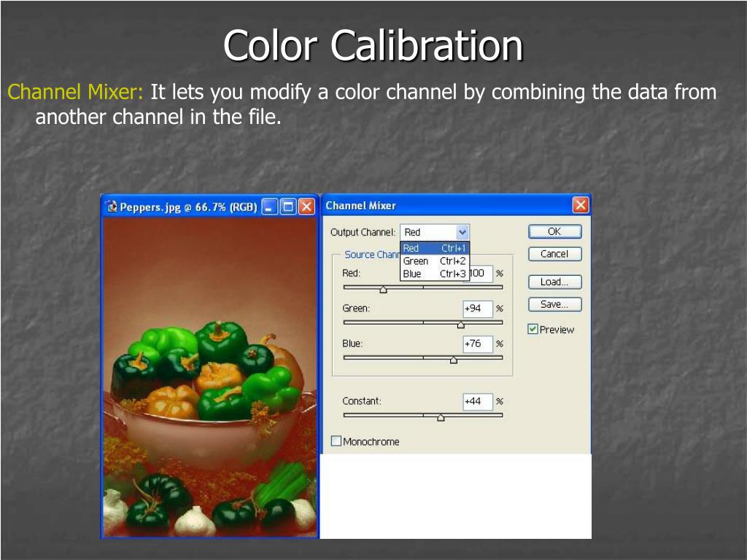Click the Green value field showing +94
747x560 pixels.
tap(478, 308)
